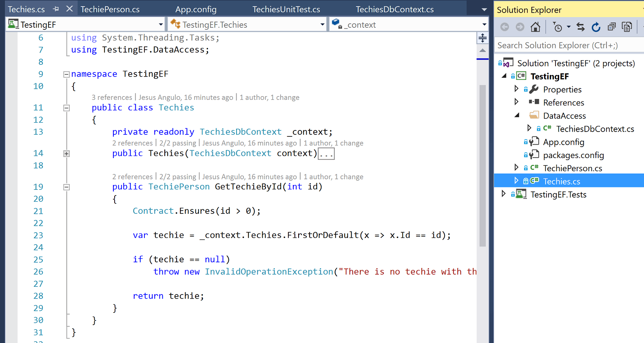644x343 pixels.
Task: Click Sync with Active Document icon
Action: [x=580, y=27]
